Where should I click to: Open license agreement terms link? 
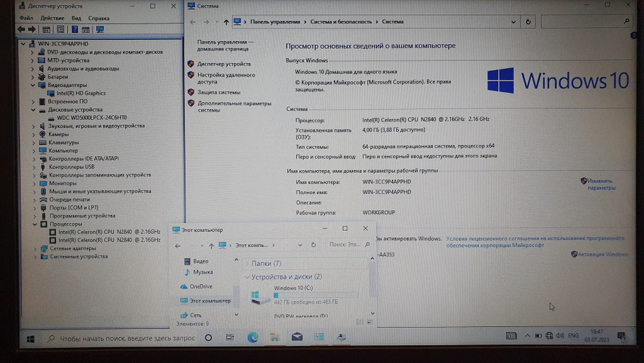(535, 241)
